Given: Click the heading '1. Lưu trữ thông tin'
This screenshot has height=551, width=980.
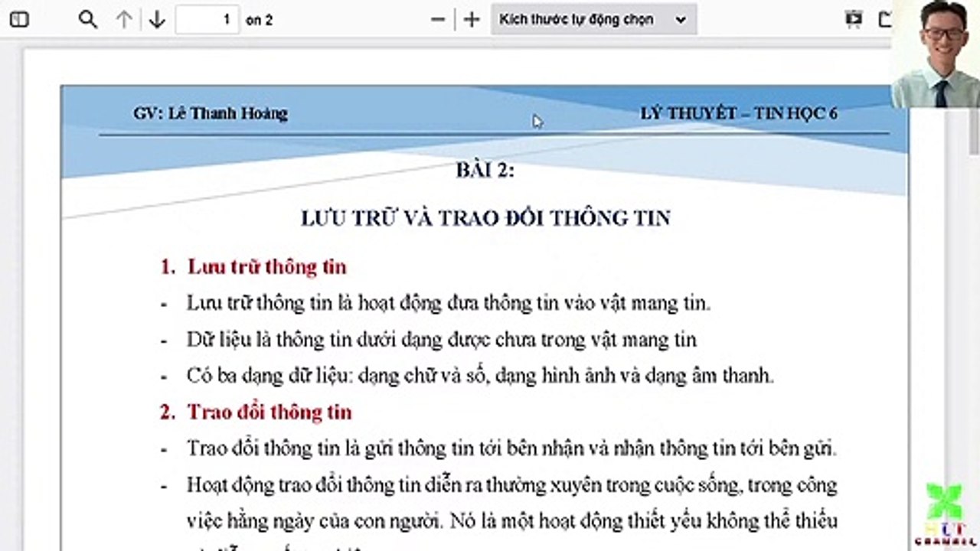Looking at the screenshot, I should click(x=253, y=266).
